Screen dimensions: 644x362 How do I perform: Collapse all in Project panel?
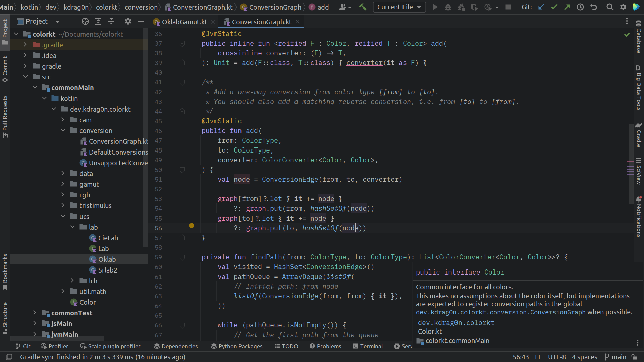[111, 22]
